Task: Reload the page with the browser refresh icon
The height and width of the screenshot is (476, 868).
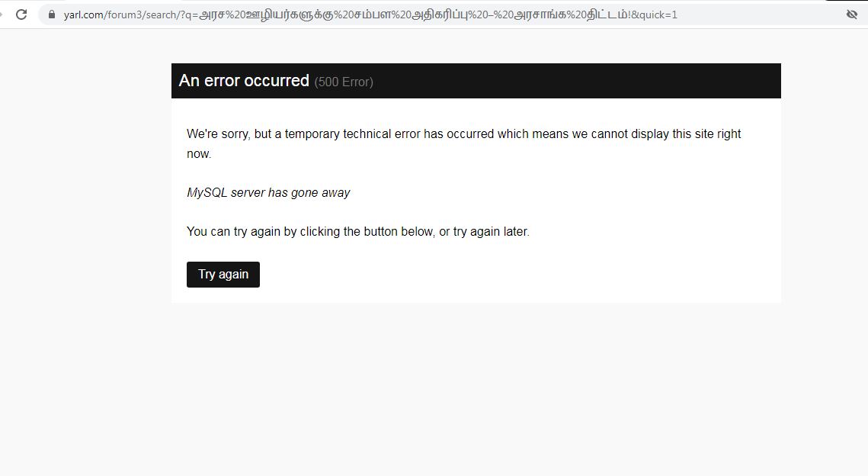Action: point(21,14)
